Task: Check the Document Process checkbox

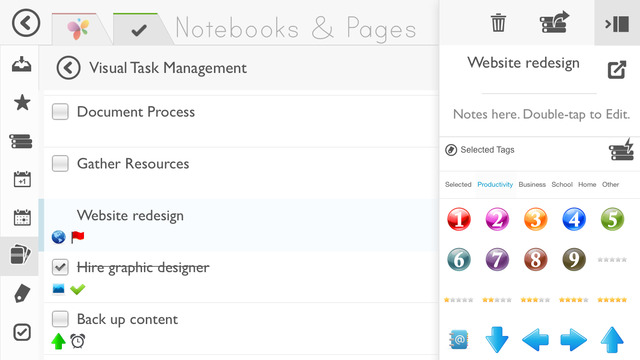Action: pyautogui.click(x=60, y=111)
